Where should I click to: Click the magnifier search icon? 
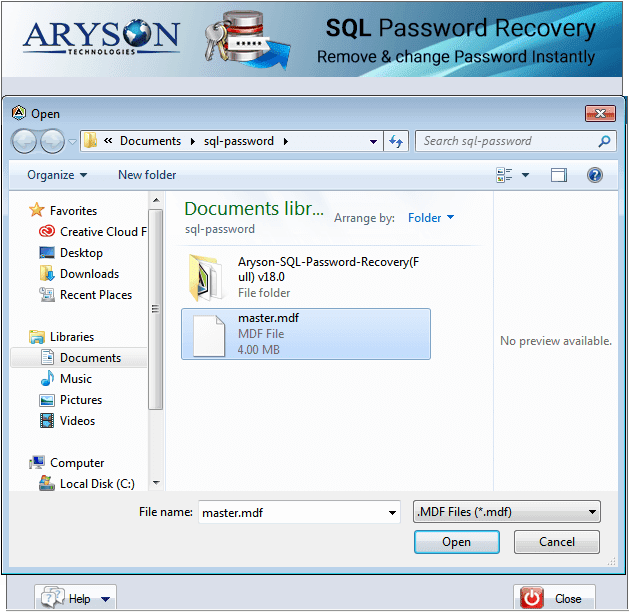(x=604, y=141)
